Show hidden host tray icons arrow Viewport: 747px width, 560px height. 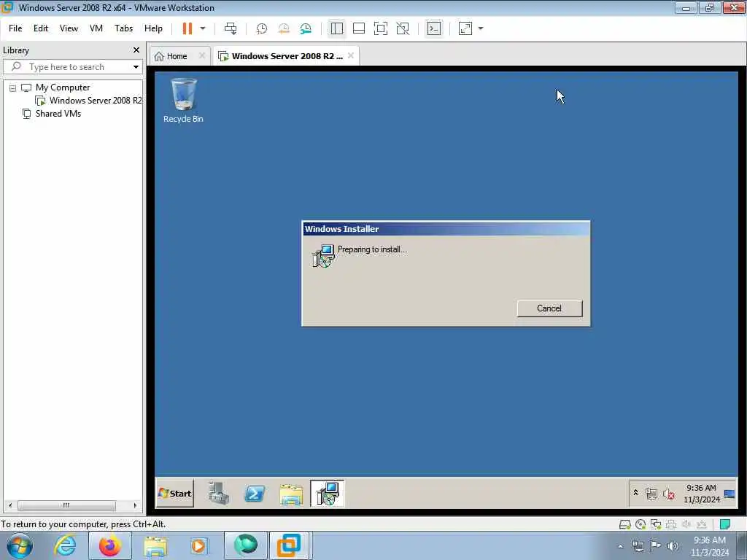(620, 547)
